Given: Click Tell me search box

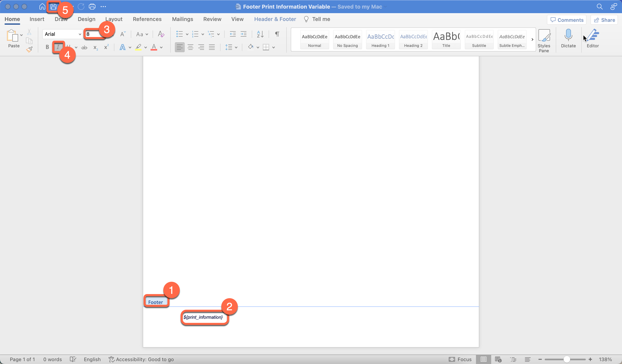Looking at the screenshot, I should pos(317,19).
